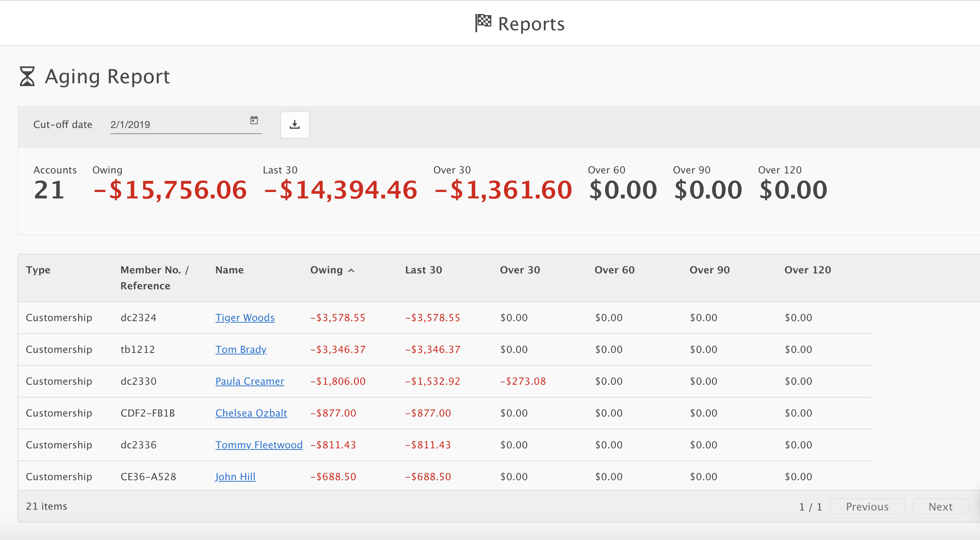Open Tom Brady account link

click(240, 350)
